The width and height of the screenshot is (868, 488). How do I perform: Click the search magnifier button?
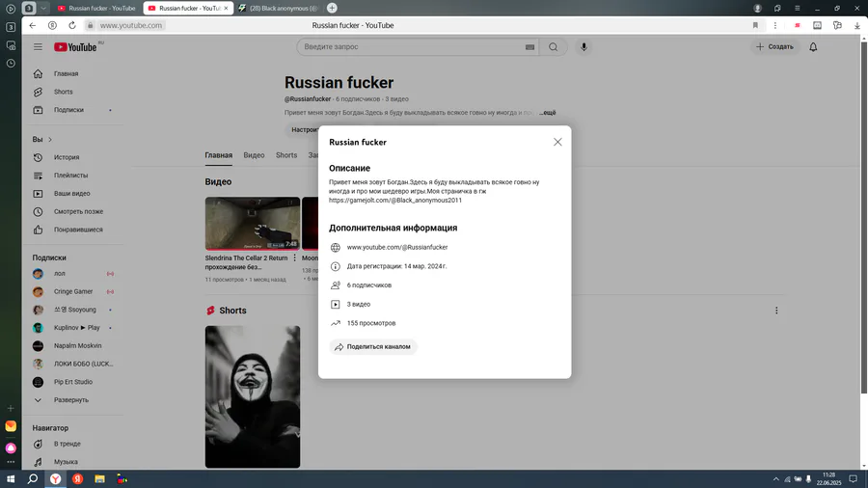[x=553, y=47]
